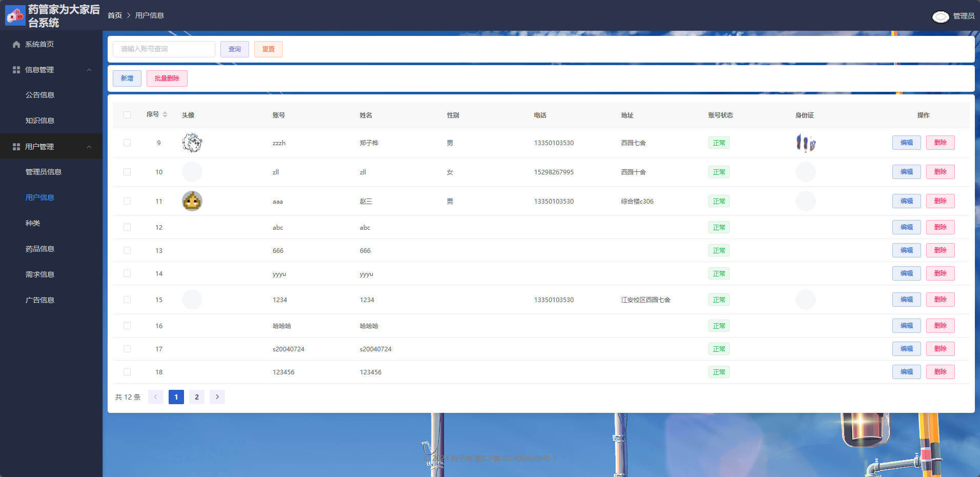Viewport: 980px width, 477px height.
Task: Collapse the 用户管理 menu chevron
Action: tap(89, 147)
